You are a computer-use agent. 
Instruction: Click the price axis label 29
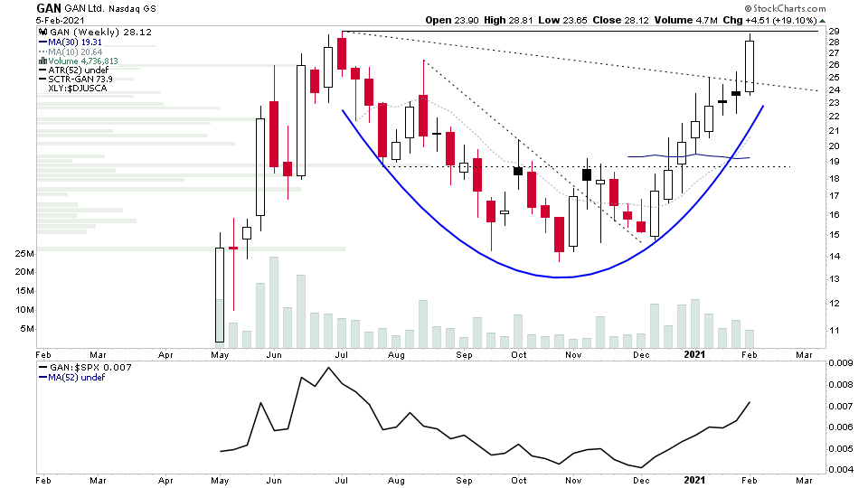pos(835,32)
